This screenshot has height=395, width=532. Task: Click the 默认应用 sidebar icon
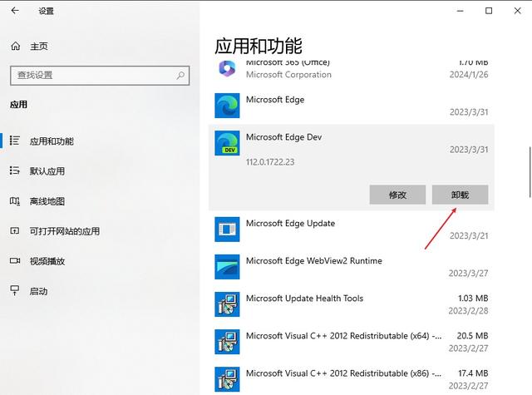click(x=15, y=170)
